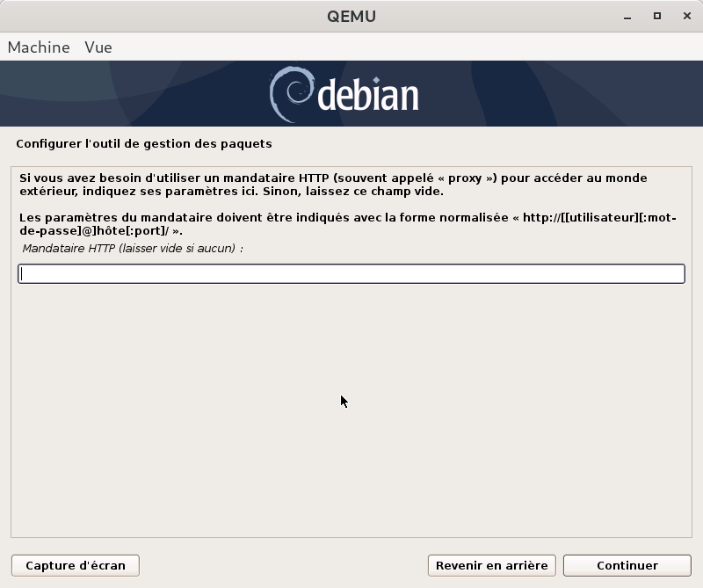
Task: Click the Mandataire HTTP italic field label
Action: point(132,249)
